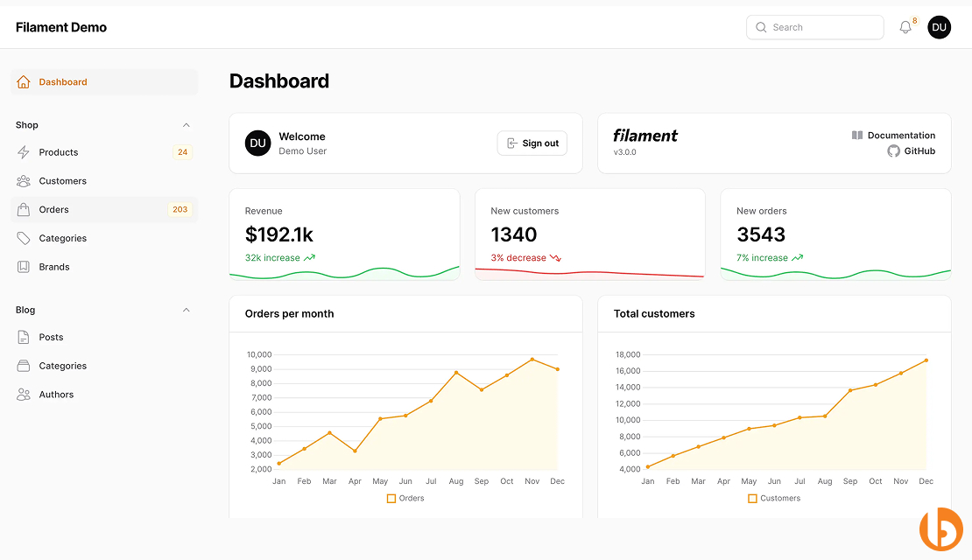Click the New customers decrease trend icon
972x560 pixels.
(x=555, y=258)
